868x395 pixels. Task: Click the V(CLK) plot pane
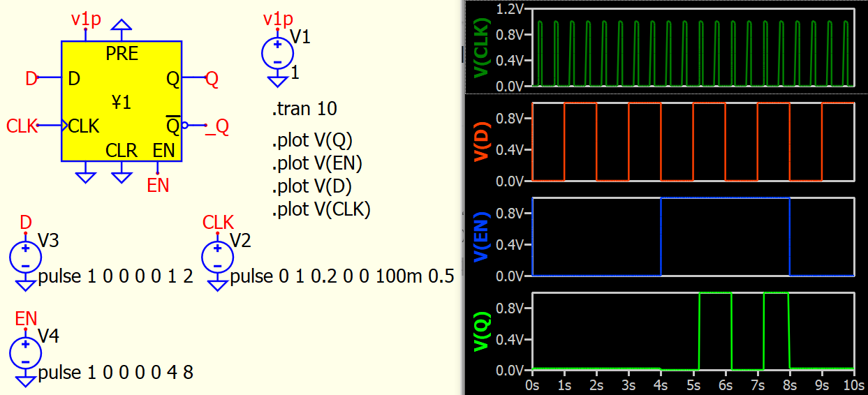pyautogui.click(x=693, y=47)
